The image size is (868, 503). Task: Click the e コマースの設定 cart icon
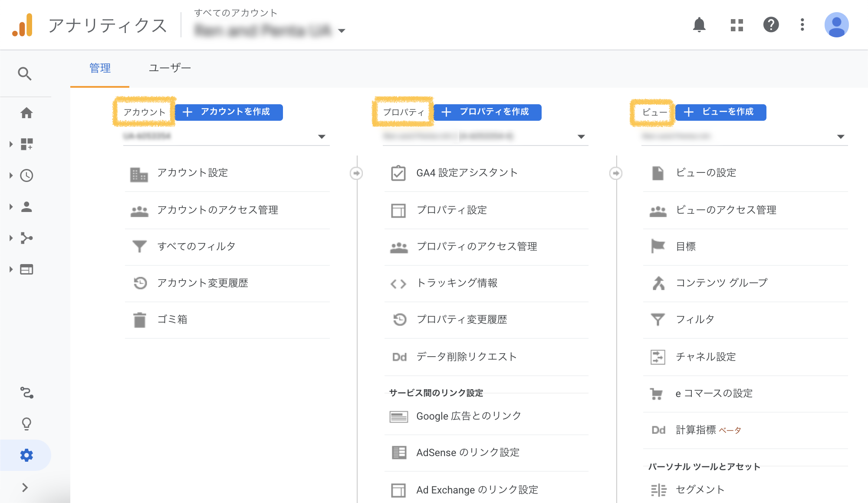[656, 394]
